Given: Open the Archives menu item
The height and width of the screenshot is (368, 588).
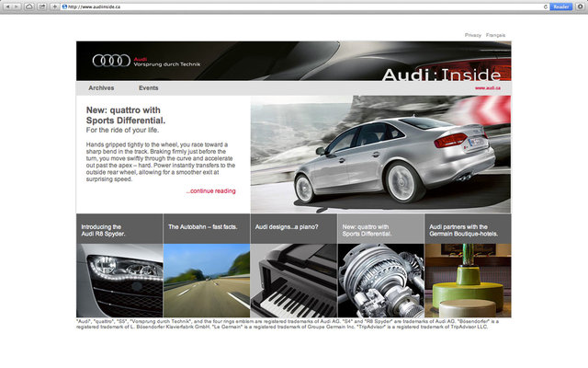Looking at the screenshot, I should (x=101, y=88).
